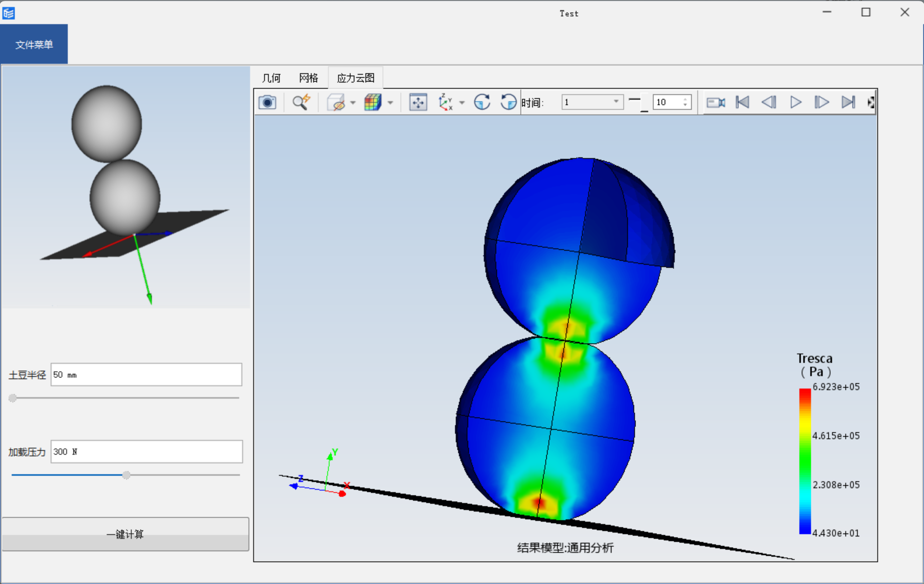Click the Tresca legend title

tap(815, 365)
